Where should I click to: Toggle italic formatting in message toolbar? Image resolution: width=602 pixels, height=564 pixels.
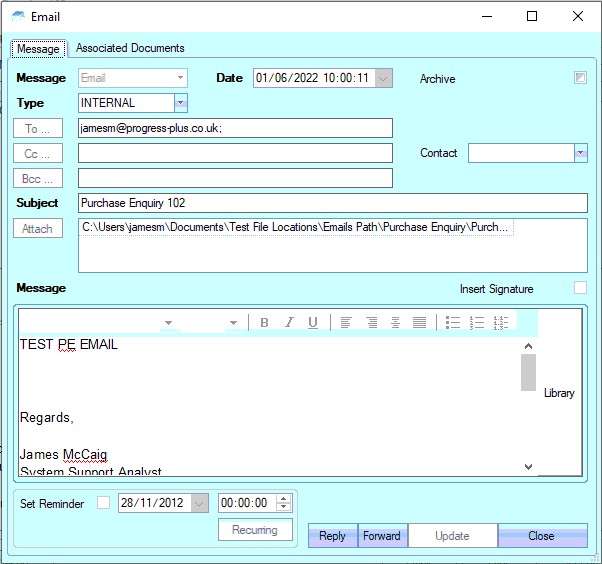pos(289,322)
